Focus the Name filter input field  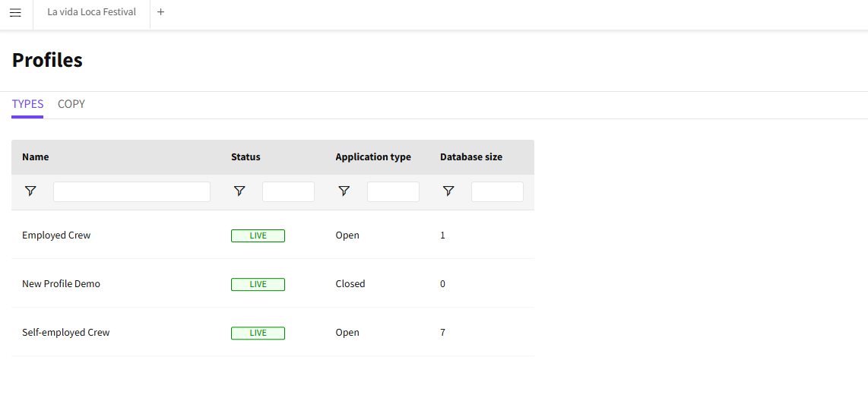(131, 192)
